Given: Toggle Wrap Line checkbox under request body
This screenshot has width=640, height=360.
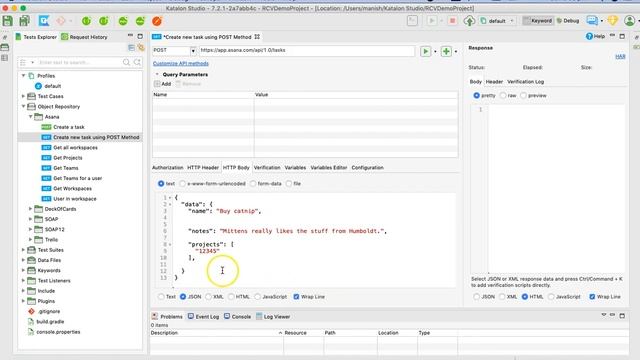Looking at the screenshot, I should pos(296,297).
